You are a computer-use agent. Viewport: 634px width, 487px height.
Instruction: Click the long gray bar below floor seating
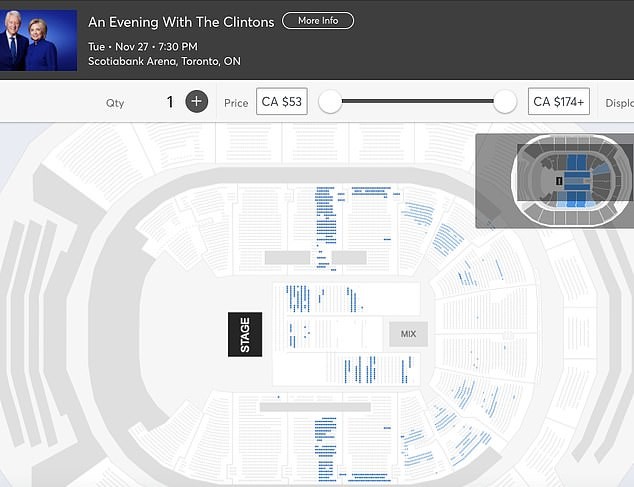pos(315,407)
